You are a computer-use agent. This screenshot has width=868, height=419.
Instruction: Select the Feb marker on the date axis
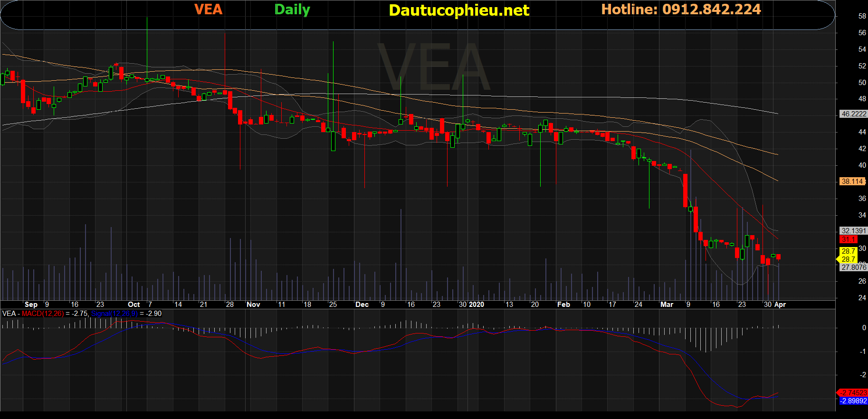click(563, 305)
